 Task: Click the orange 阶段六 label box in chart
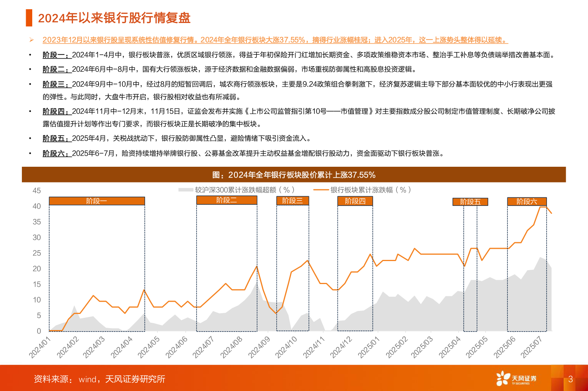[527, 201]
